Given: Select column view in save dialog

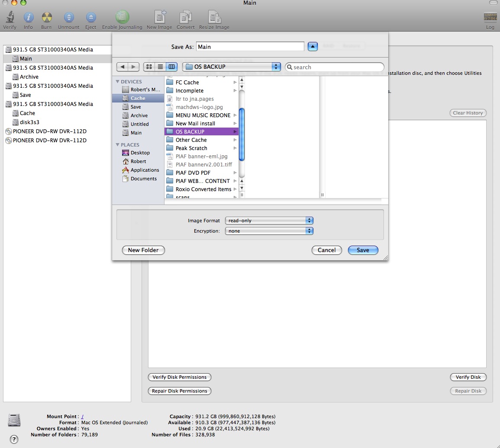Looking at the screenshot, I should coord(171,67).
